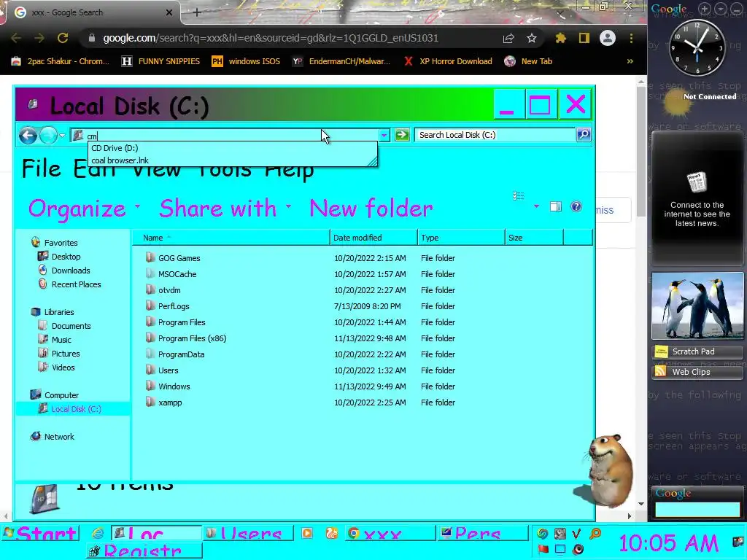Select the PerfLogs folder icon

[150, 306]
